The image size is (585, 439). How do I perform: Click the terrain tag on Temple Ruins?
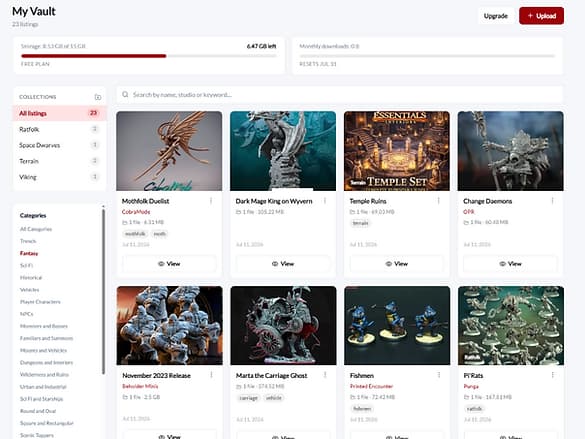point(360,223)
